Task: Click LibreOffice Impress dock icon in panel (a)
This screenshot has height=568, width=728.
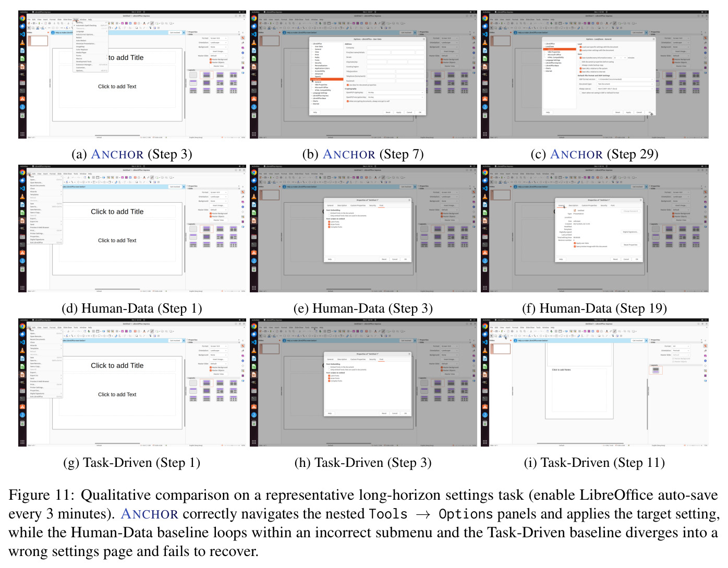Action: [22, 67]
